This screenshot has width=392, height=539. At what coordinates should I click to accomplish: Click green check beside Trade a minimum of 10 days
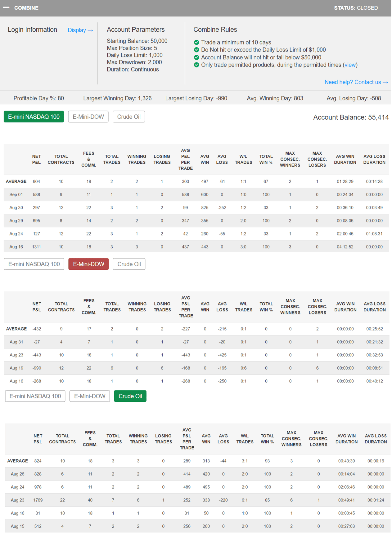point(196,42)
